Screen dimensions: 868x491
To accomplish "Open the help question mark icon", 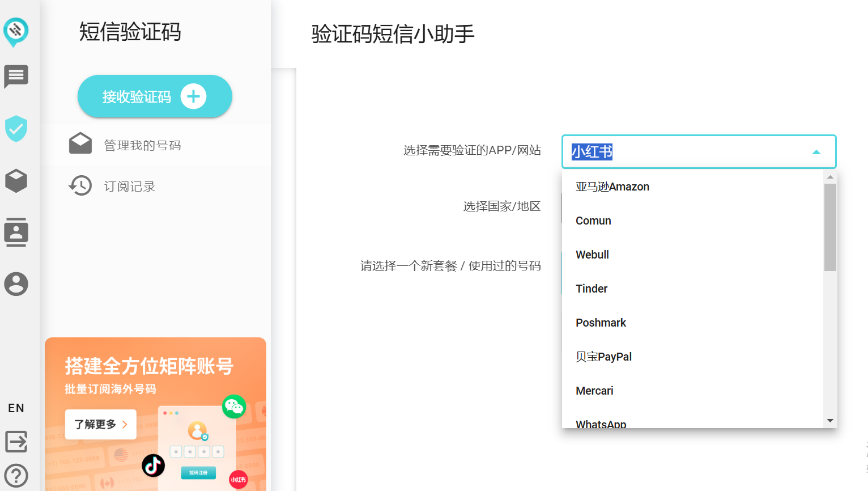I will pos(16,476).
